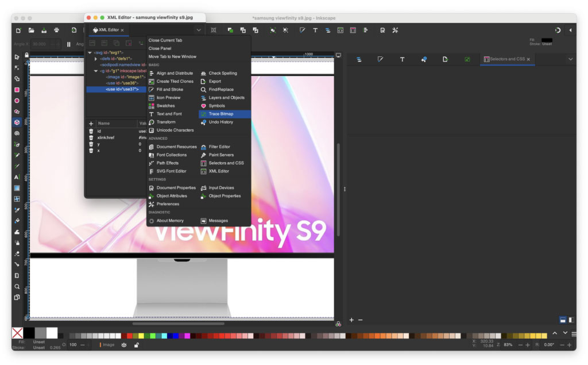
Task: Click the Open file folder icon
Action: tap(32, 30)
